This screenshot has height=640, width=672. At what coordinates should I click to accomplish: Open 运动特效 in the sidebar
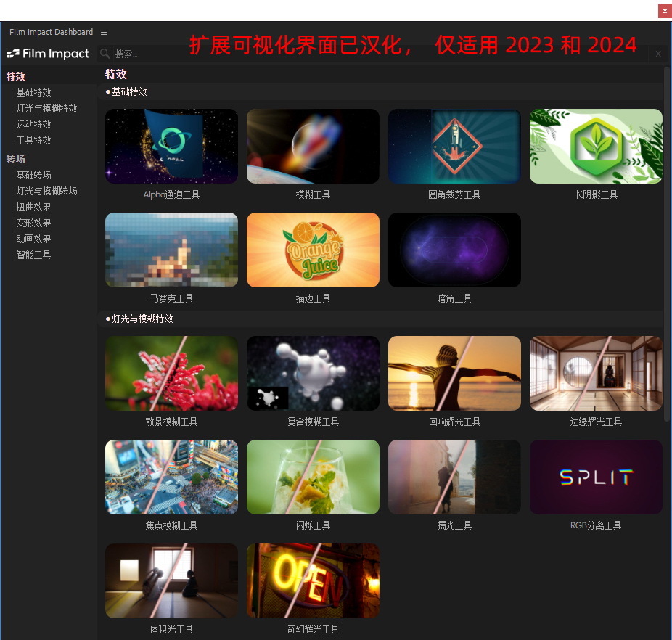(x=33, y=124)
